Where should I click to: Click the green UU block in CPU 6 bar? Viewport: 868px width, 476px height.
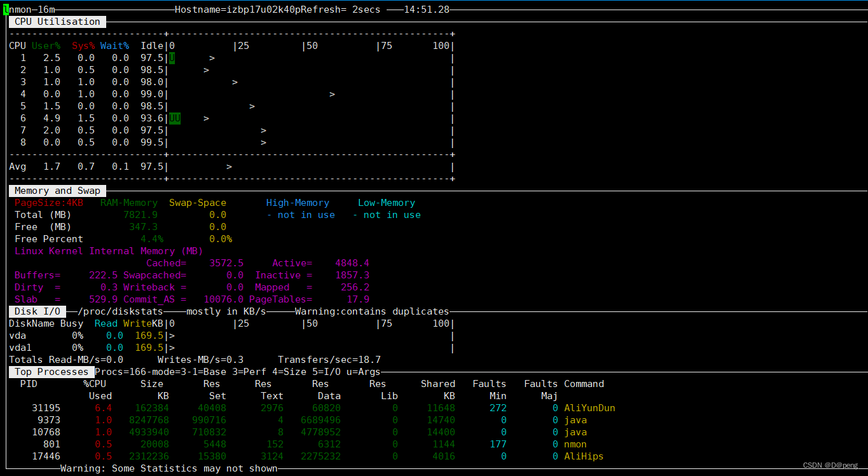[x=175, y=118]
